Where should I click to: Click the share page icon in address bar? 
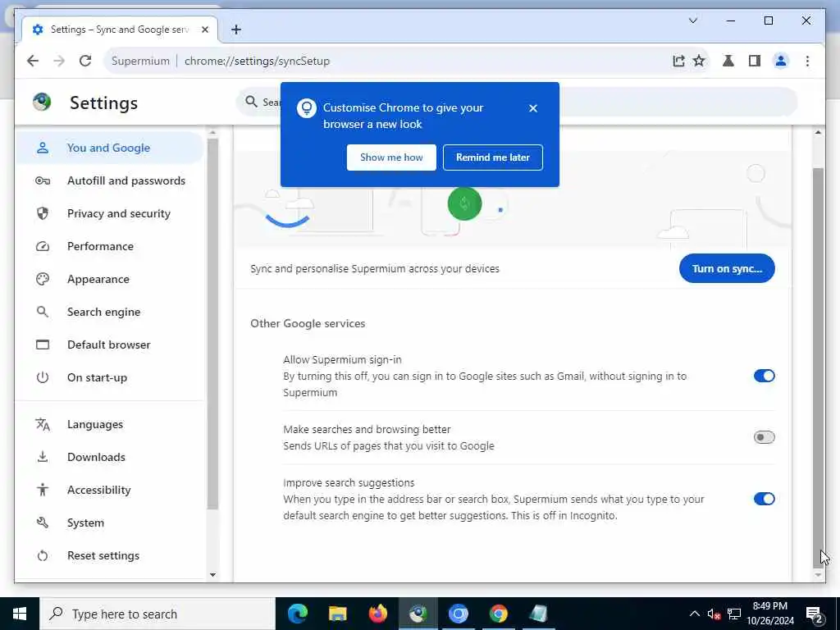click(678, 61)
